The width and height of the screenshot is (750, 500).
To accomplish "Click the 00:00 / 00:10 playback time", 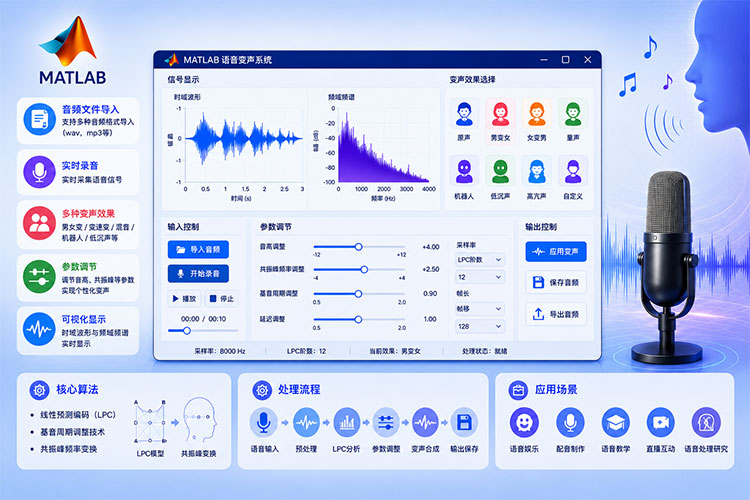I will click(x=203, y=319).
